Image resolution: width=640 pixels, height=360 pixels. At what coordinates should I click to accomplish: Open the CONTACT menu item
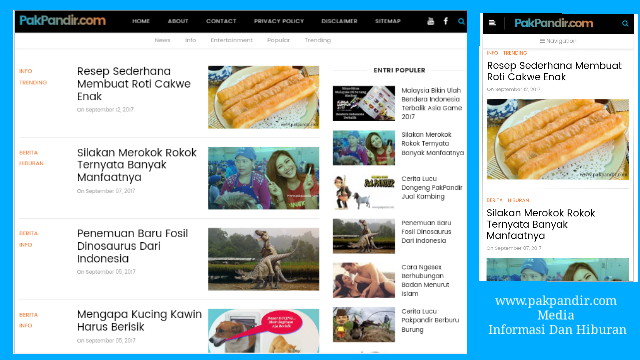coord(221,21)
